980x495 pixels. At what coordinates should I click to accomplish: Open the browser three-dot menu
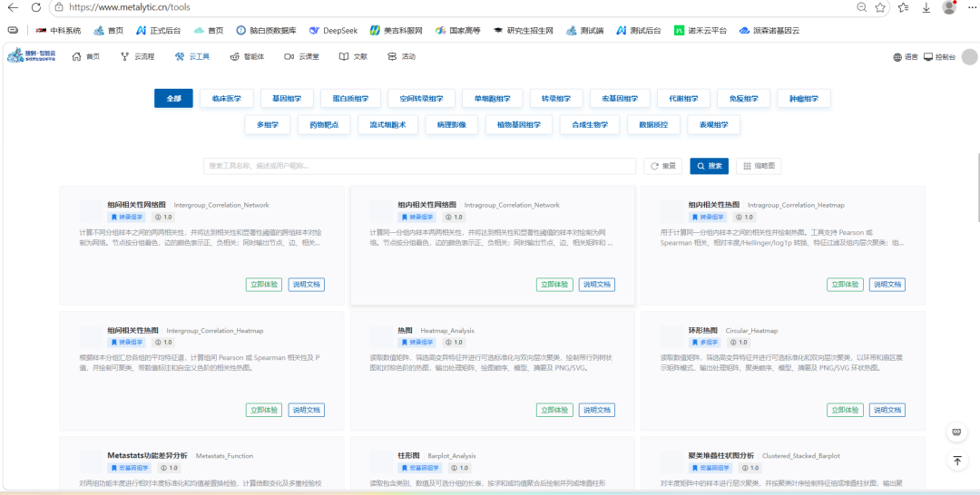(x=972, y=7)
